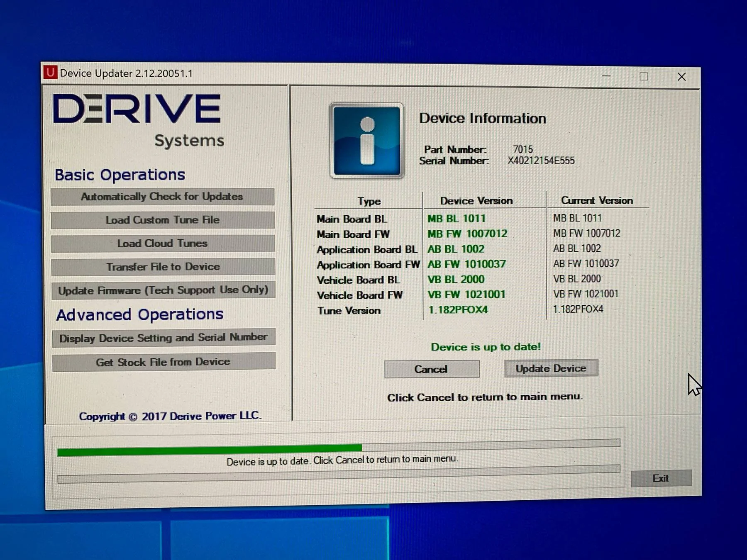The height and width of the screenshot is (560, 747).
Task: Select Load Cloud Tunes
Action: [163, 243]
